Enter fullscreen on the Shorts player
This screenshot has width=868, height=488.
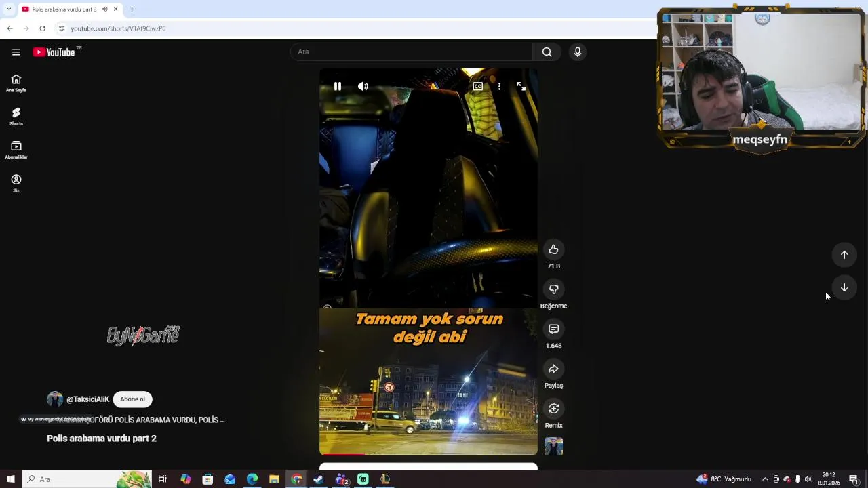tap(521, 86)
